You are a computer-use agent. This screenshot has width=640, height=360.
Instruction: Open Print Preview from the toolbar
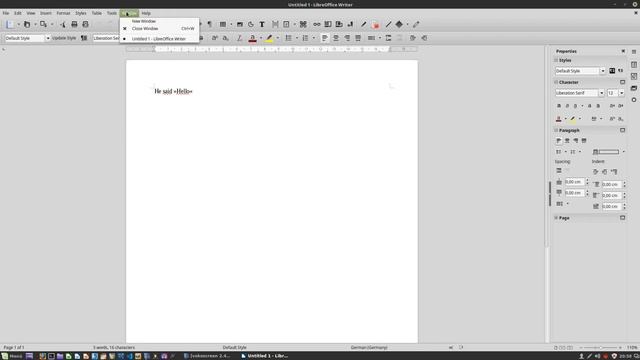(85, 24)
